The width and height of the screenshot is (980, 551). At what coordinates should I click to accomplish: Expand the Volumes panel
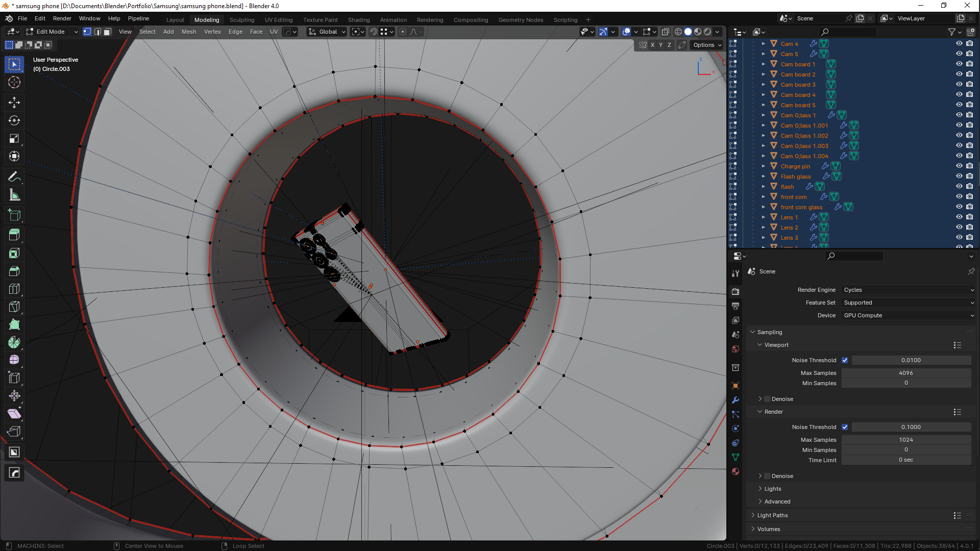(x=769, y=529)
